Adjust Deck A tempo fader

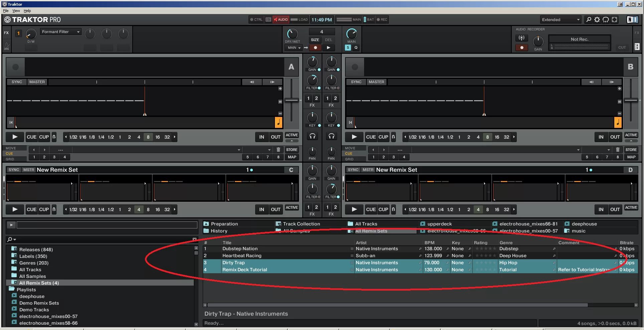tap(292, 100)
